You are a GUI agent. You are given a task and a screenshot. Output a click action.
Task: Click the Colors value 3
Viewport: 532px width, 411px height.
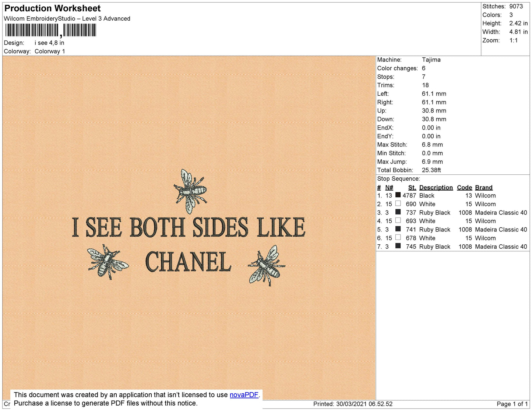point(511,15)
